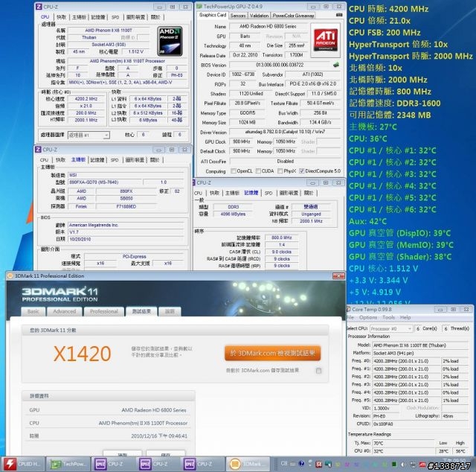The width and height of the screenshot is (476, 472).
Task: Click the CPU-Z icon of the mainboard window
Action: click(38, 150)
